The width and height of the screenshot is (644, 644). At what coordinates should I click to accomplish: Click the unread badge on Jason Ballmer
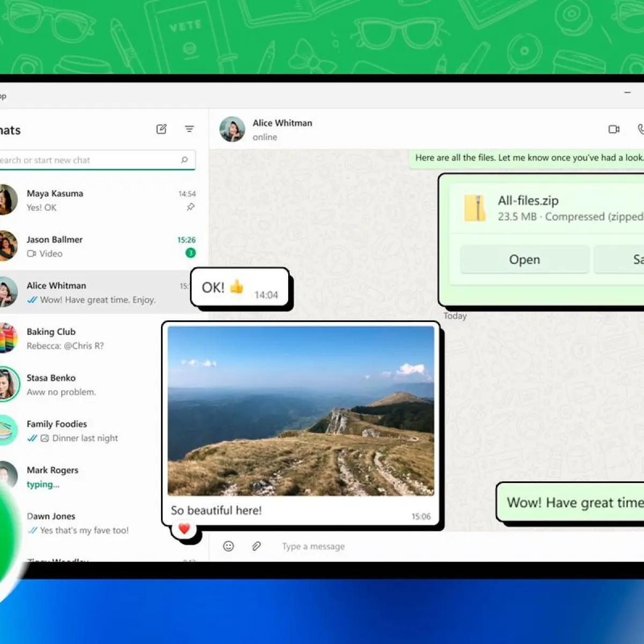click(191, 253)
